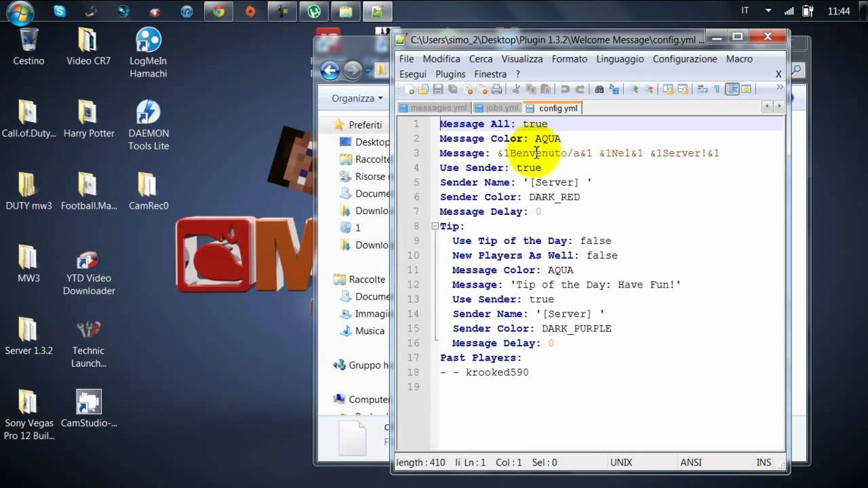Open the Plugins menu

pyautogui.click(x=450, y=74)
